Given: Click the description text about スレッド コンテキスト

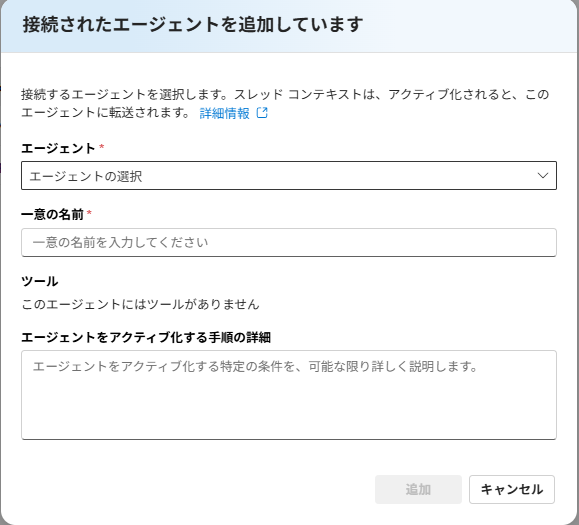Looking at the screenshot, I should [285, 103].
